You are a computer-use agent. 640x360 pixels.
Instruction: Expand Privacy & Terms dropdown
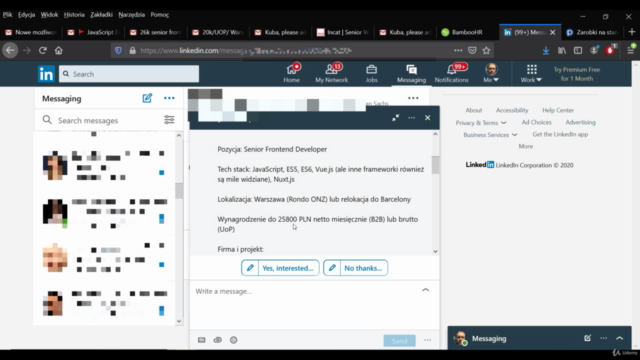coord(481,122)
